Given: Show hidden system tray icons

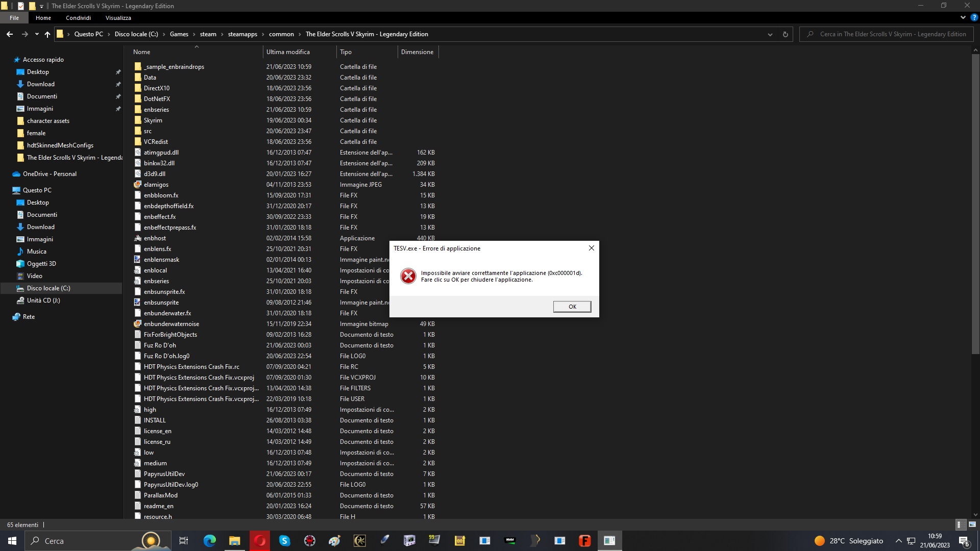Looking at the screenshot, I should pyautogui.click(x=898, y=541).
